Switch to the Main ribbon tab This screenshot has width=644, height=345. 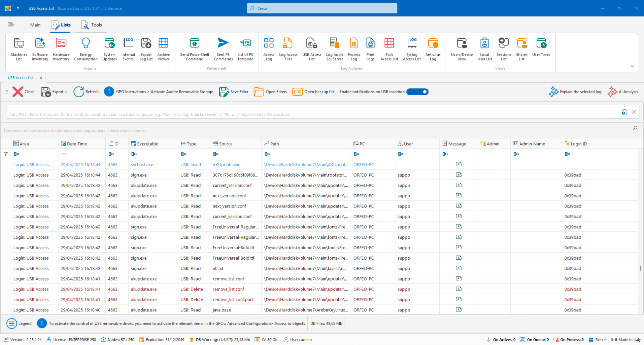coord(35,25)
